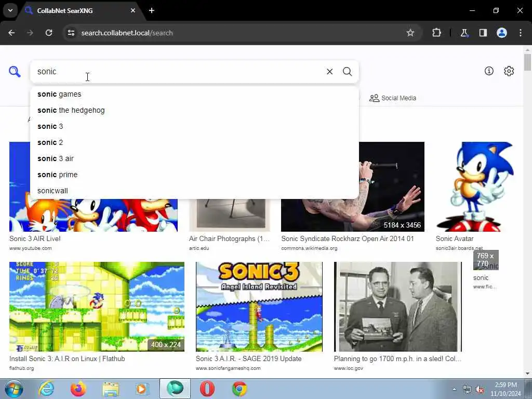Click "Sonic 3 A.I.R. - SAGE 2019 Update" title

(x=248, y=358)
